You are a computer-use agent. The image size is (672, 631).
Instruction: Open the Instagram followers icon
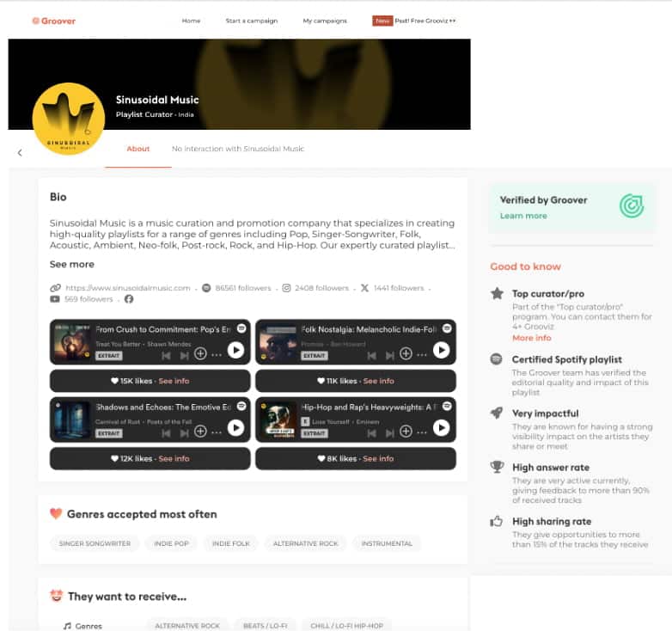(x=286, y=288)
